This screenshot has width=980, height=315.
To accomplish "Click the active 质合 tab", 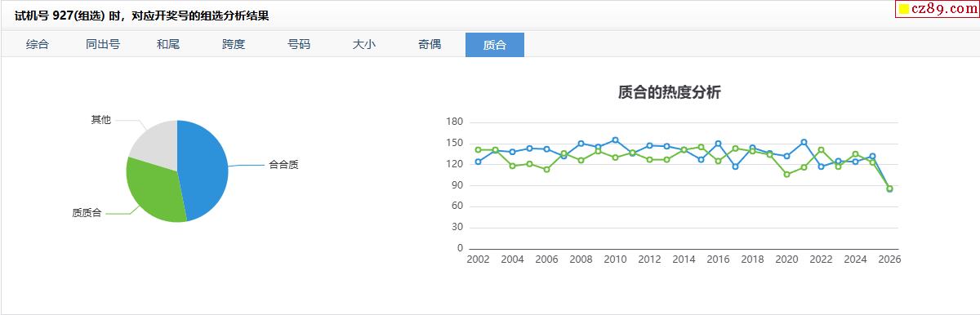I will point(495,45).
